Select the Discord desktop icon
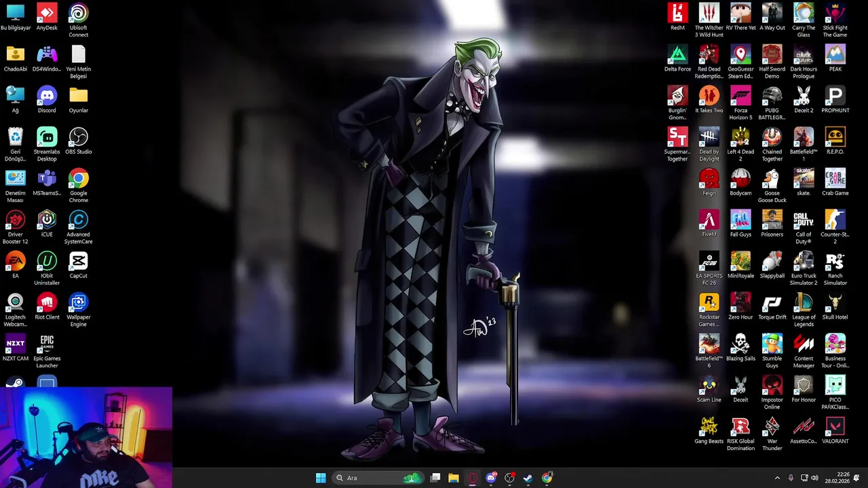 click(x=47, y=100)
